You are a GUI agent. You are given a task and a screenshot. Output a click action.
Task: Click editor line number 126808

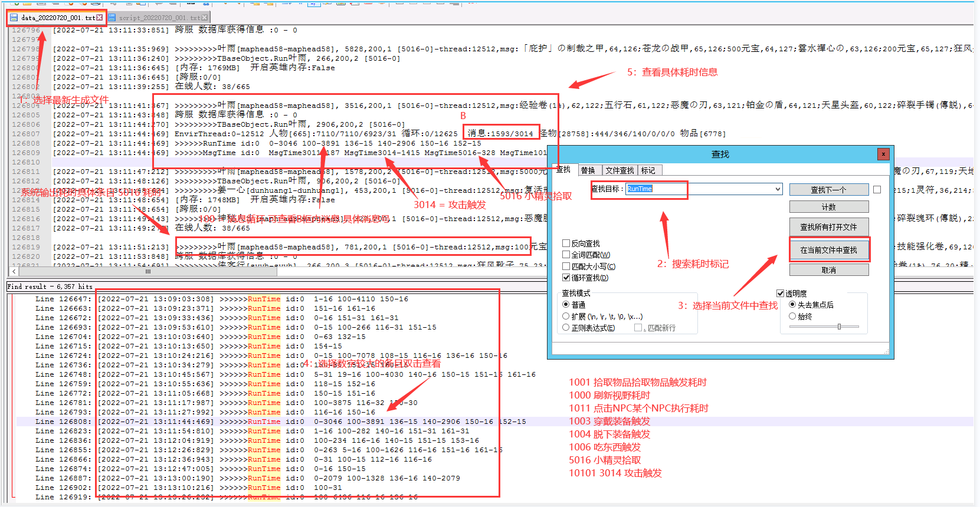26,143
